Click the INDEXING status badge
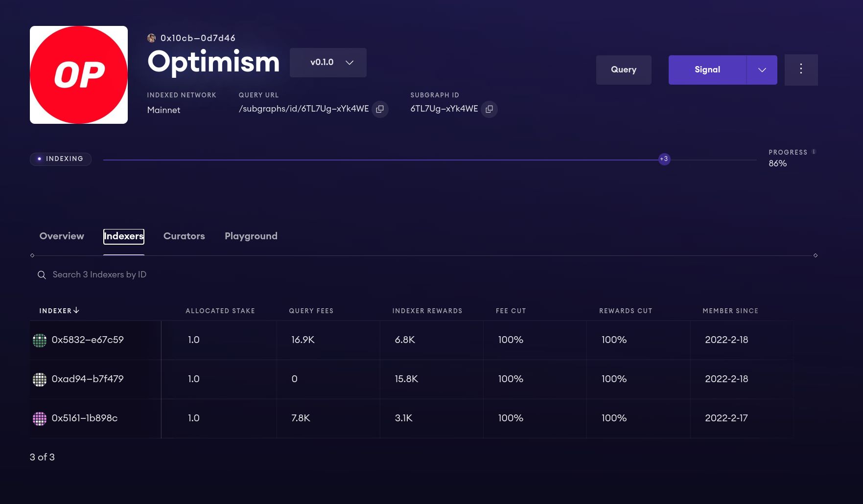863x504 pixels. [x=61, y=159]
